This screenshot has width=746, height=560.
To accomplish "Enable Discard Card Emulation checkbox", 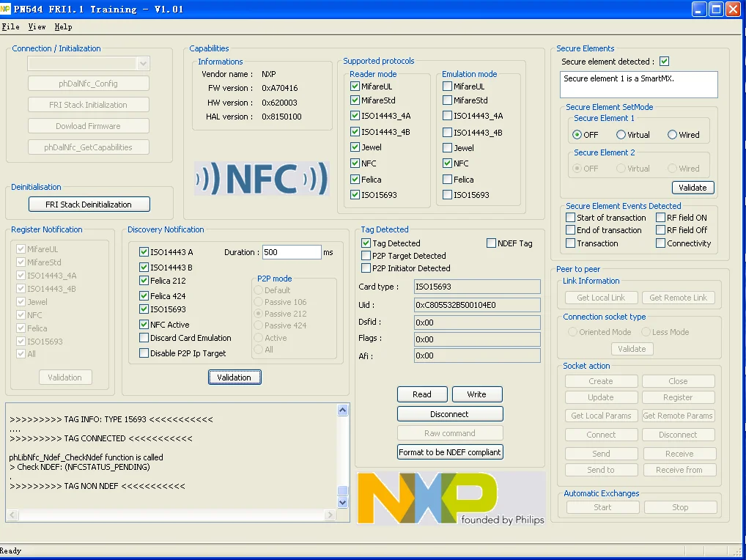I will pos(144,338).
